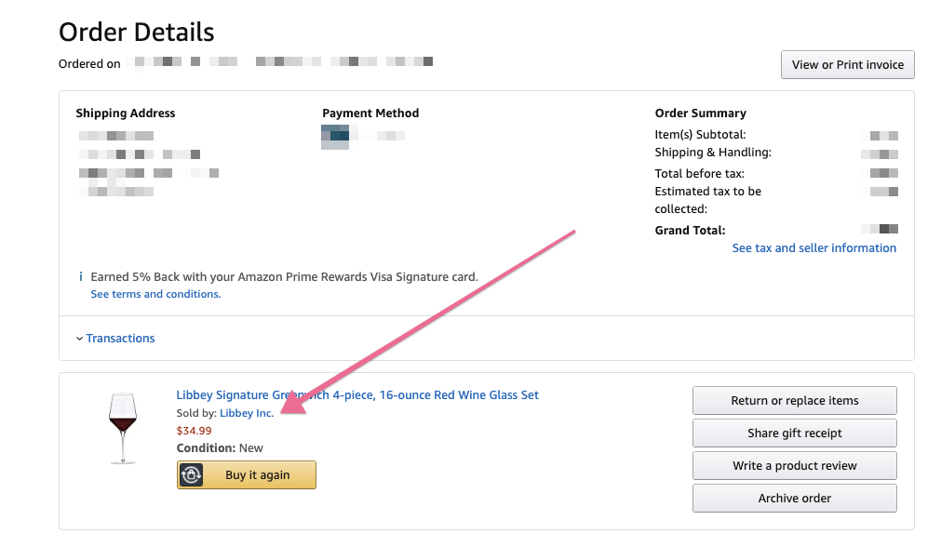The width and height of the screenshot is (941, 560).
Task: Choose Write a product review
Action: tap(794, 466)
